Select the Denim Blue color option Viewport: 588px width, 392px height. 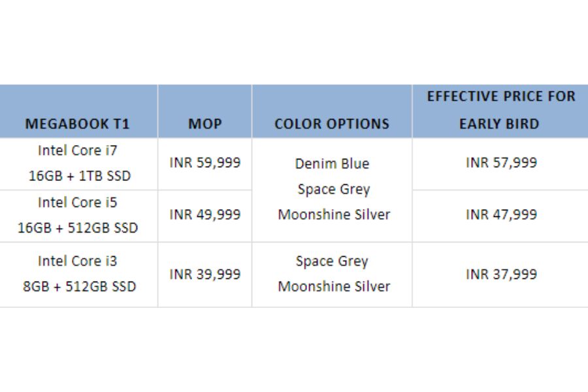coord(332,163)
